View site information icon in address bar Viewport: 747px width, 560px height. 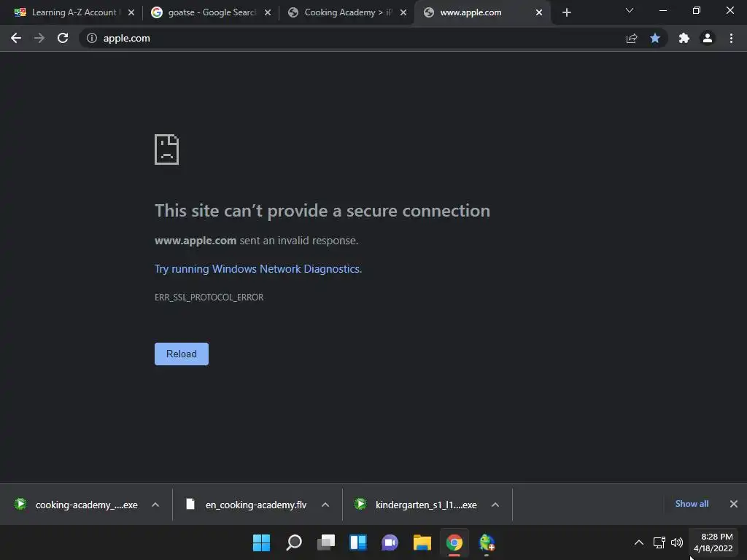pos(92,38)
